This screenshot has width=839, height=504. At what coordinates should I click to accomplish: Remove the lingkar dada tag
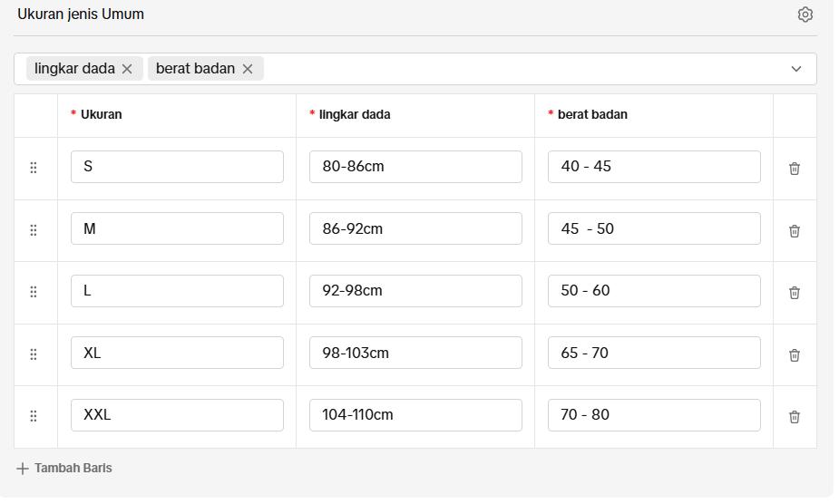point(127,69)
